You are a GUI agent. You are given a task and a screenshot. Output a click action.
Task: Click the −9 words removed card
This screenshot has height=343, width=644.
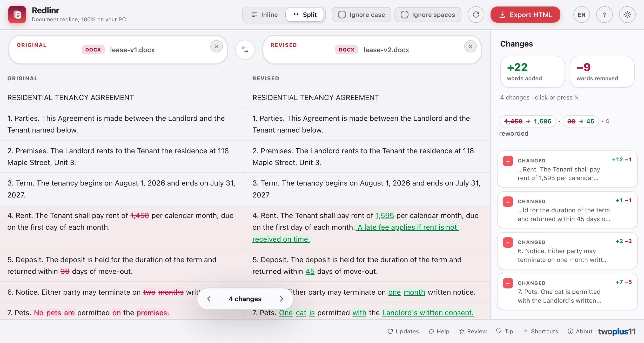tap(602, 72)
